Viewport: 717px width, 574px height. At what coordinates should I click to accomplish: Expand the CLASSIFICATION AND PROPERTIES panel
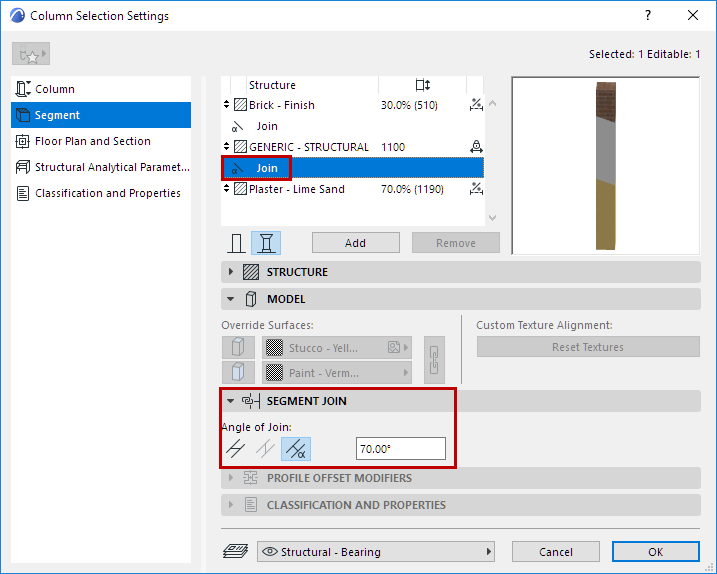click(231, 505)
